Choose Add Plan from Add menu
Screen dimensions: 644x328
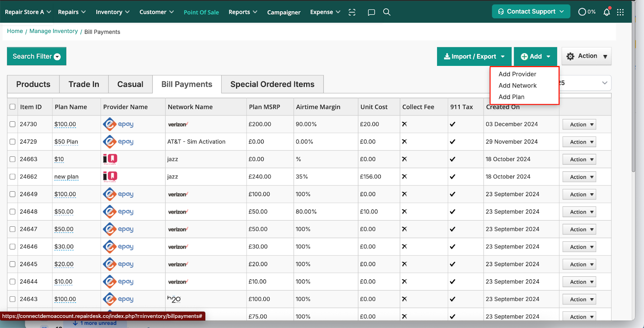point(512,97)
